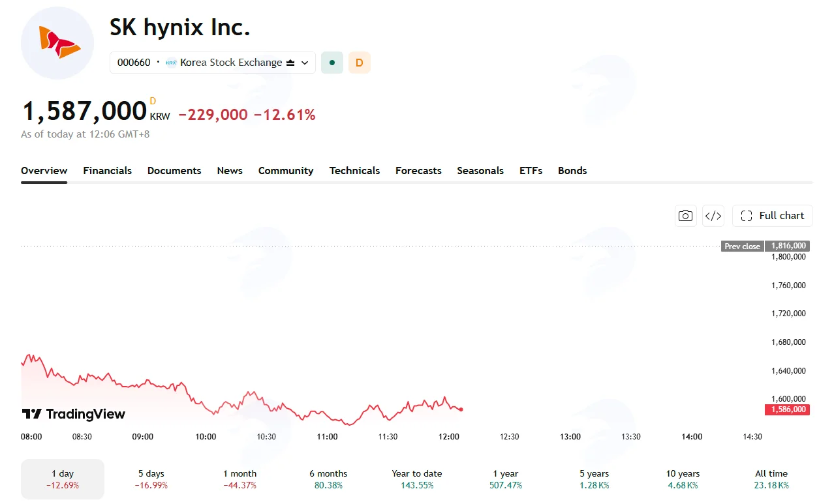Screen dimensions: 834x504
Task: Select the 5 days range
Action: (151, 479)
